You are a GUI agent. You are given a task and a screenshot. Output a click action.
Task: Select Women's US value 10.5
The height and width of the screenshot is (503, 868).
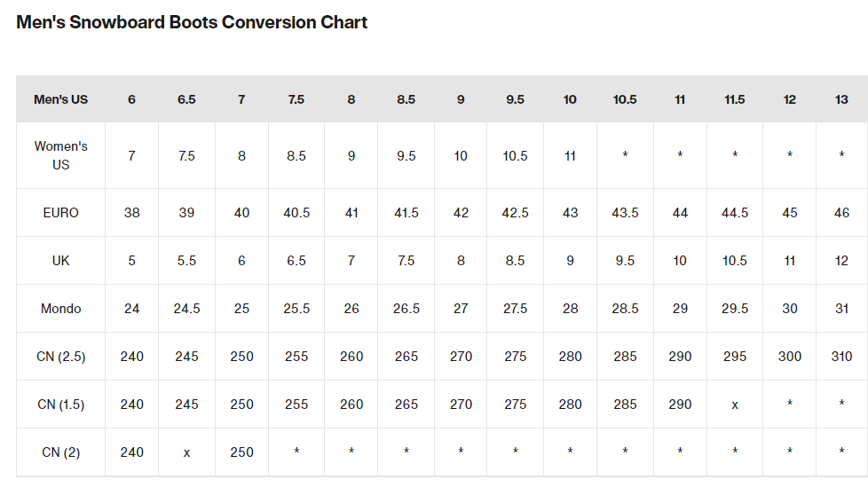(x=516, y=156)
